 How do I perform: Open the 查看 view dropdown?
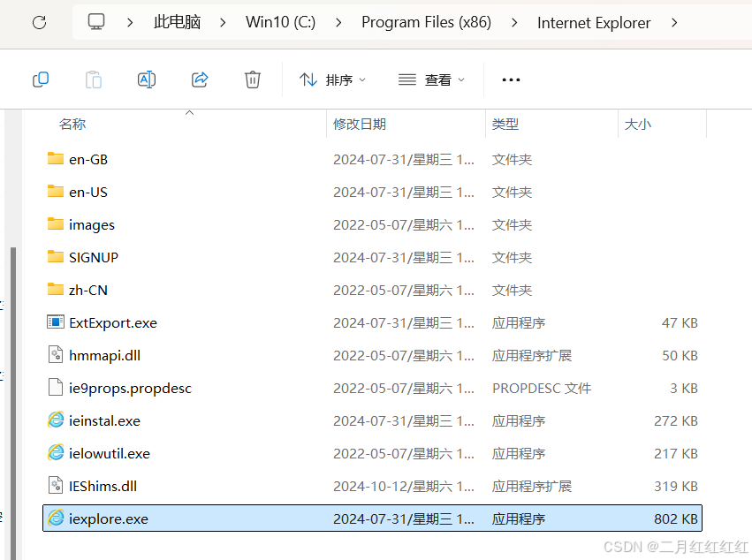point(431,79)
